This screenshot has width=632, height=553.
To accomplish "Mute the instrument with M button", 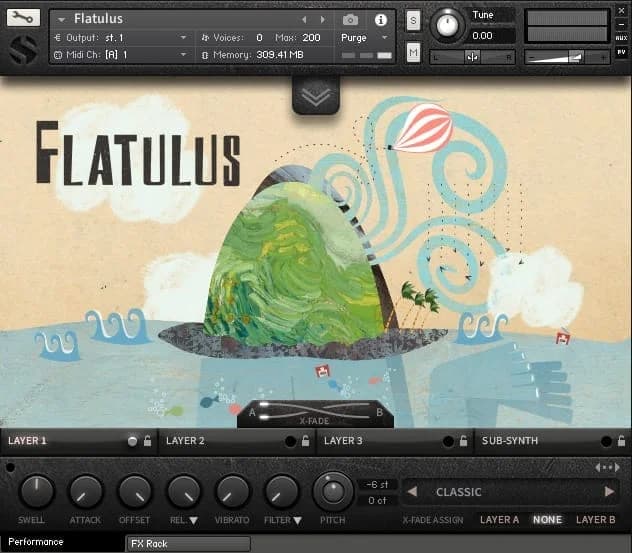I will (x=413, y=52).
